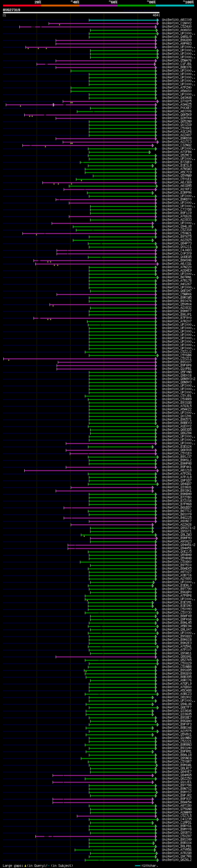Select the UniRef100_P0C6E7 entry
Screen dimensions: 197x868
tap(176, 108)
